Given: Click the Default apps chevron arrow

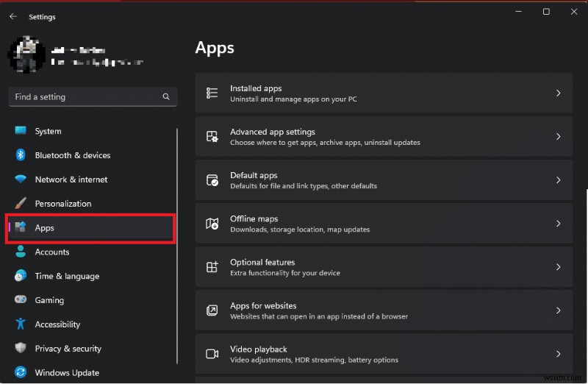Looking at the screenshot, I should point(559,180).
